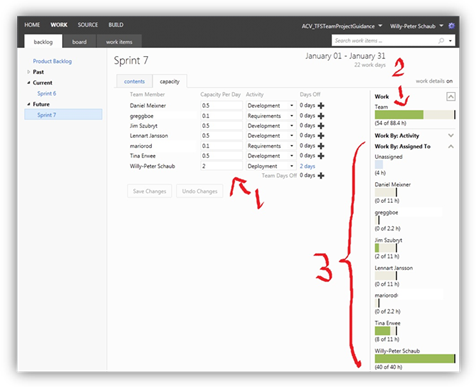The image size is (476, 387).
Task: Add days off for Jim Szubryt
Action: click(x=321, y=126)
